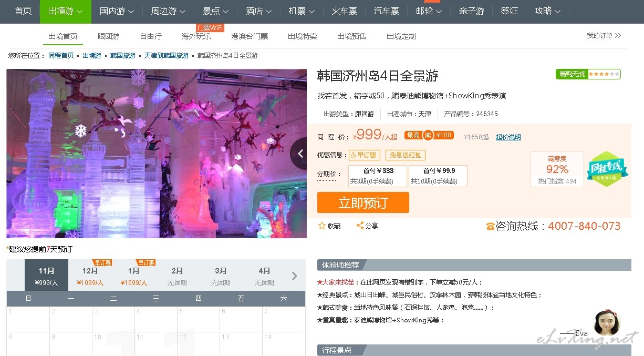644x356 pixels.
Task: Select 12月 ¥1099/人 month tab
Action: (90, 275)
